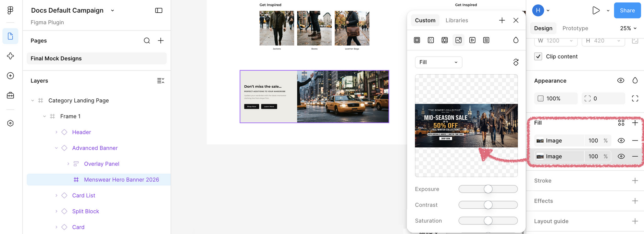644x234 pixels.
Task: Select the Card layer row
Action: (x=99, y=227)
